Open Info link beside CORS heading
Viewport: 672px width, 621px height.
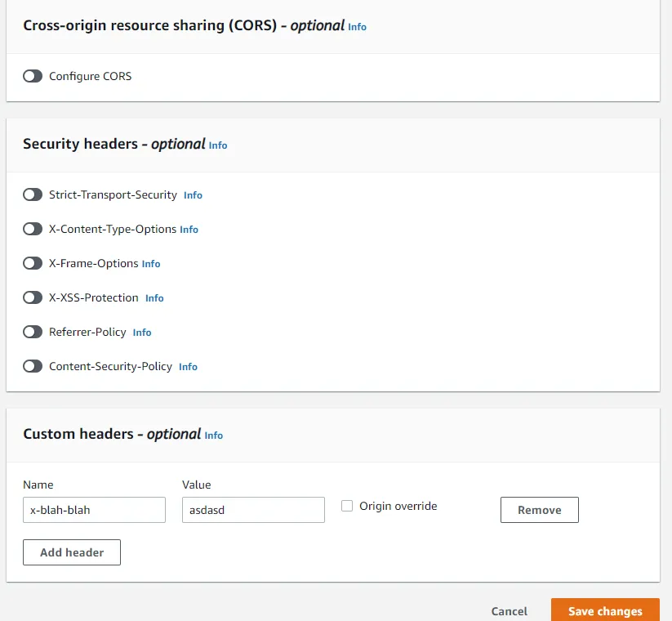click(x=357, y=27)
